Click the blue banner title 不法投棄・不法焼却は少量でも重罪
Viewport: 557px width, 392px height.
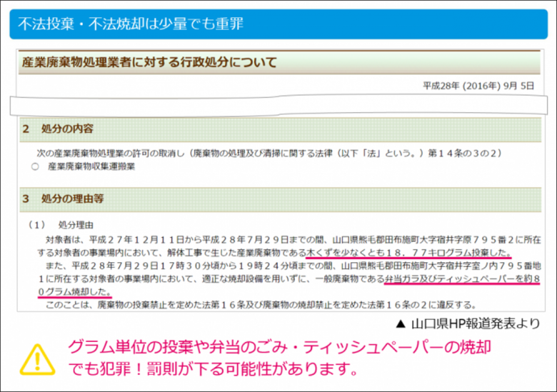(131, 24)
